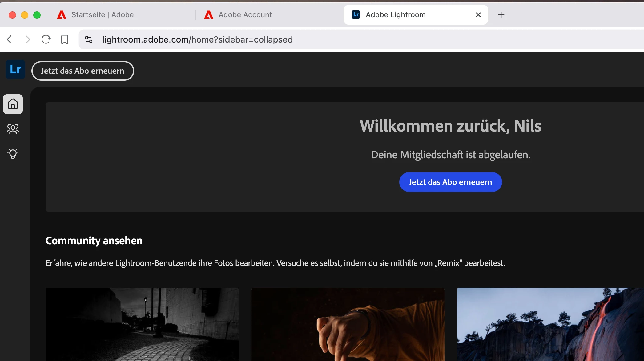The width and height of the screenshot is (644, 361).
Task: Bookmark the current page
Action: point(65,39)
